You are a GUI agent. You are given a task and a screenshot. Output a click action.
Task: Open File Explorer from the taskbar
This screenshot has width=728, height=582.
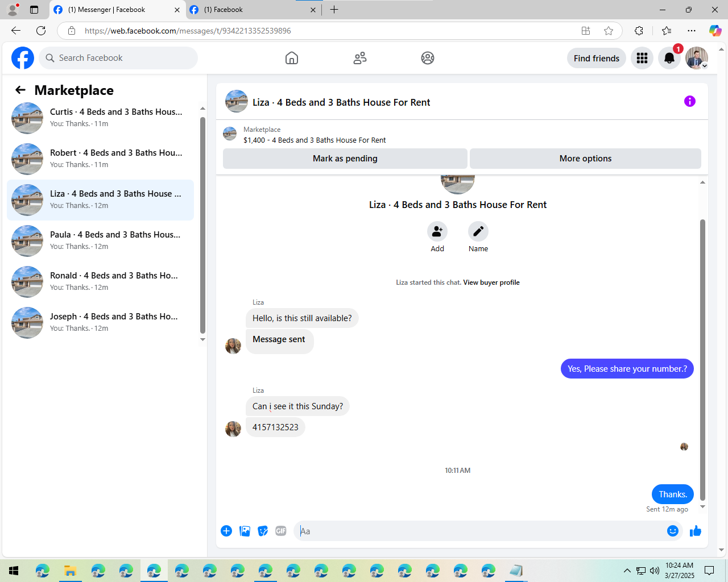pos(70,571)
